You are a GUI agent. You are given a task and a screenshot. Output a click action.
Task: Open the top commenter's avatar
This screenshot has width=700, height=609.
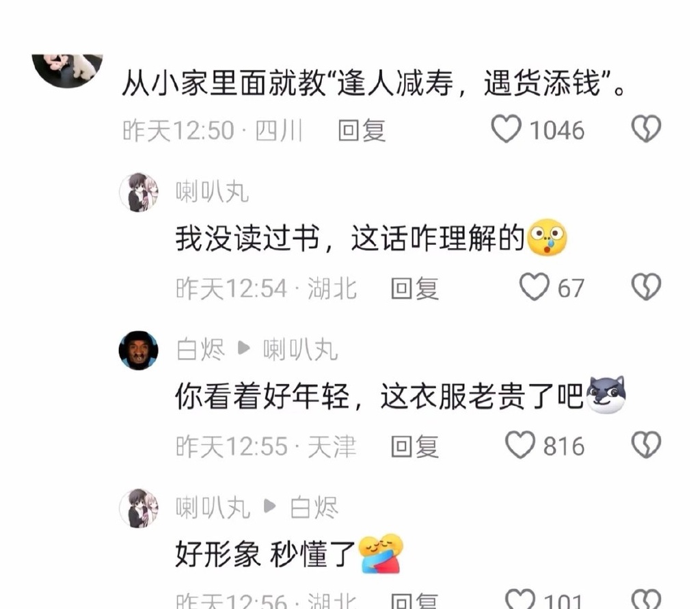(68, 70)
